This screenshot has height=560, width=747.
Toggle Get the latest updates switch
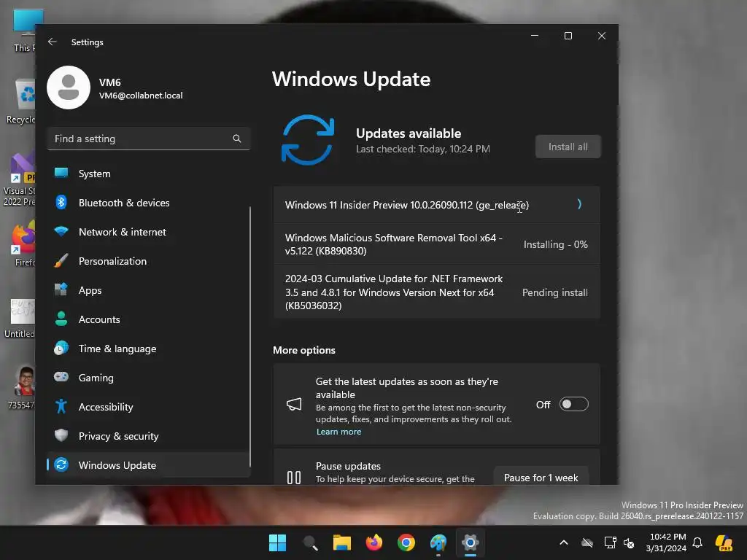pyautogui.click(x=573, y=404)
